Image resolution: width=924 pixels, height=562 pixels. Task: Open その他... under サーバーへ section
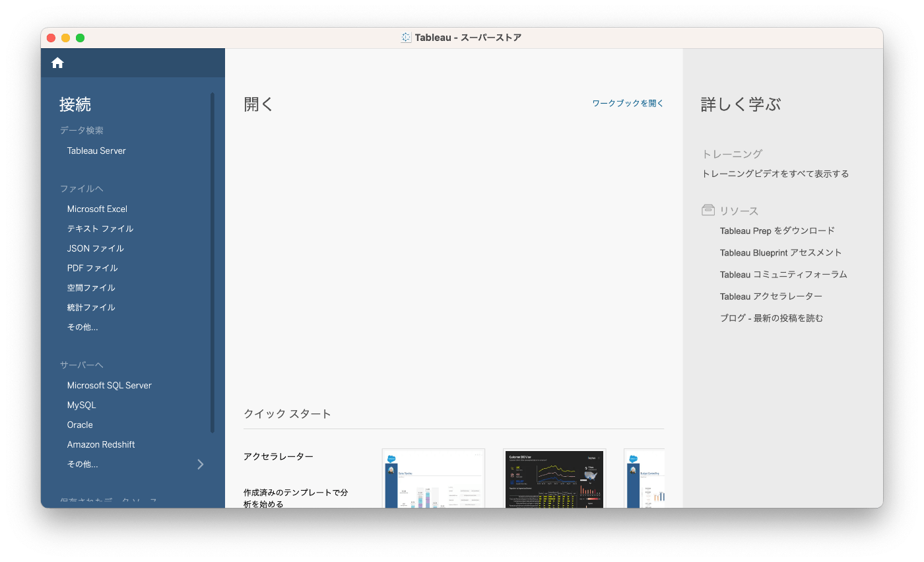tap(82, 464)
